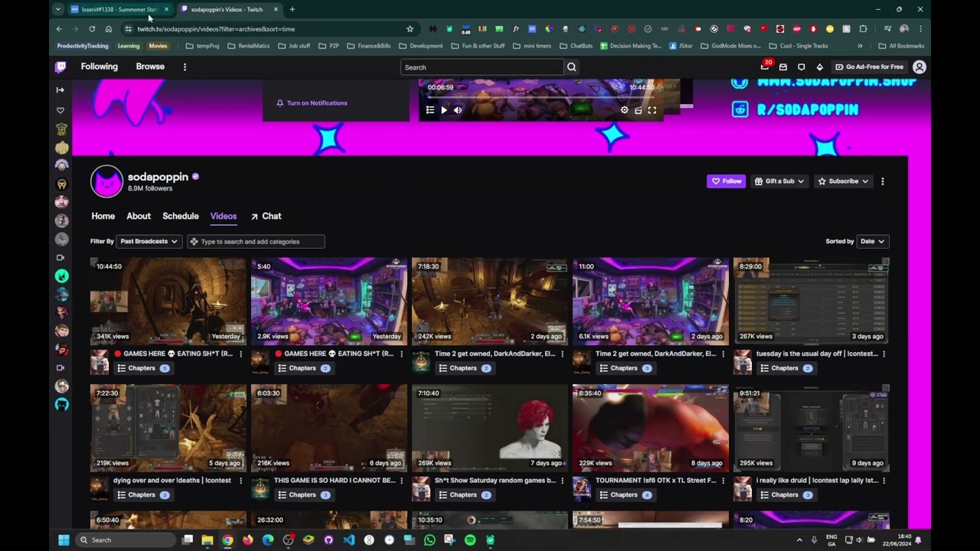Switch to Home tab of channel

(103, 216)
